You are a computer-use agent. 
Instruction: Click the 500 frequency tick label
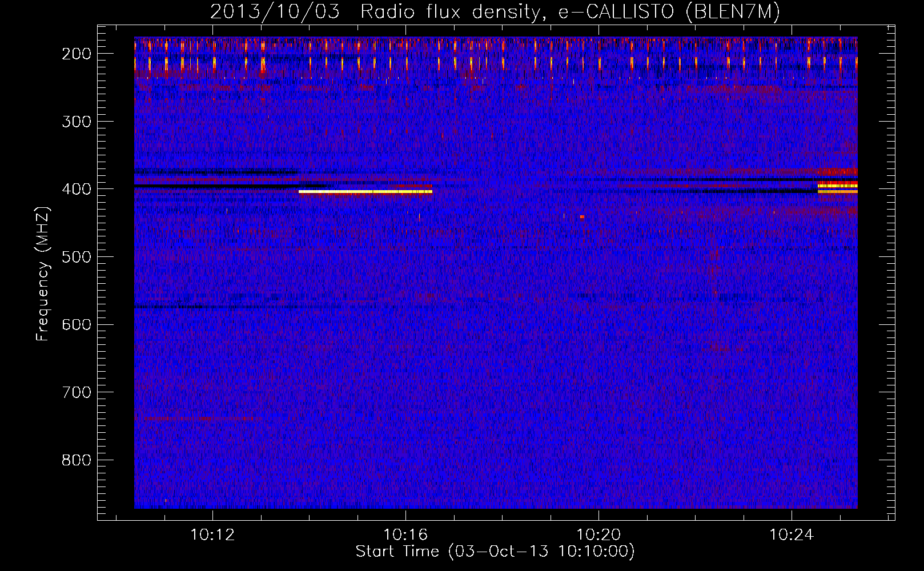[x=77, y=257]
